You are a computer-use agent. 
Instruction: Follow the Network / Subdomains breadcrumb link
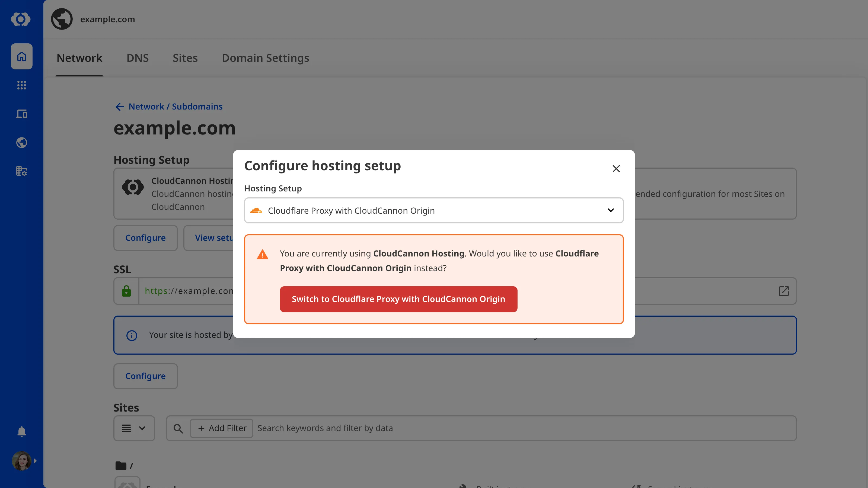coord(175,107)
